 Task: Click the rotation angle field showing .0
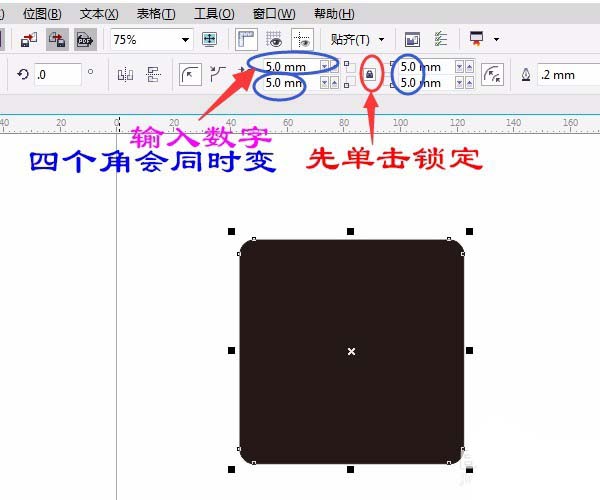tap(58, 74)
